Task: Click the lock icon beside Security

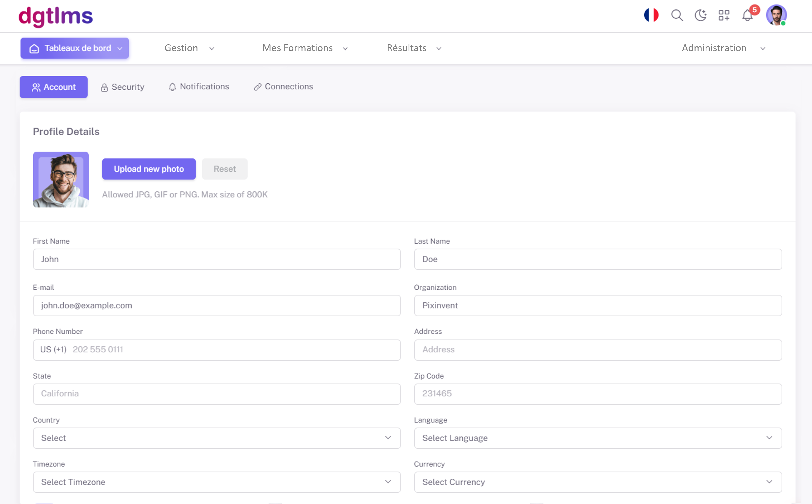Action: 104,87
